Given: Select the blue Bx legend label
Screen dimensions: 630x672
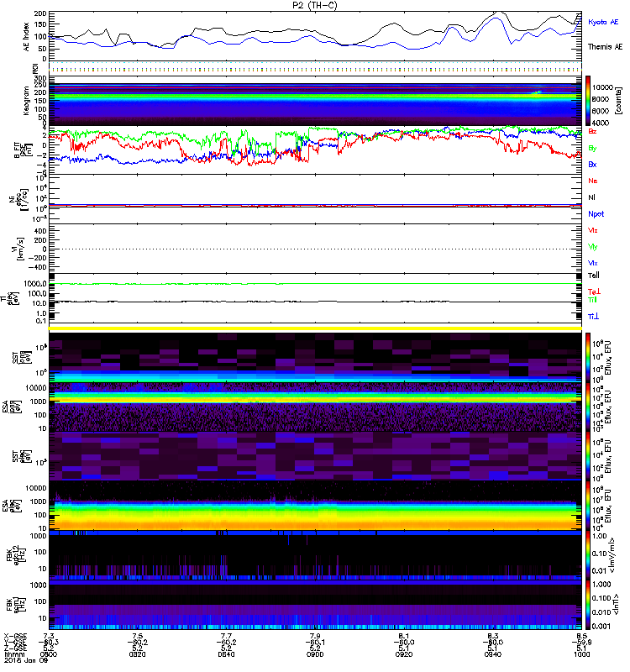Looking at the screenshot, I should click(x=592, y=165).
